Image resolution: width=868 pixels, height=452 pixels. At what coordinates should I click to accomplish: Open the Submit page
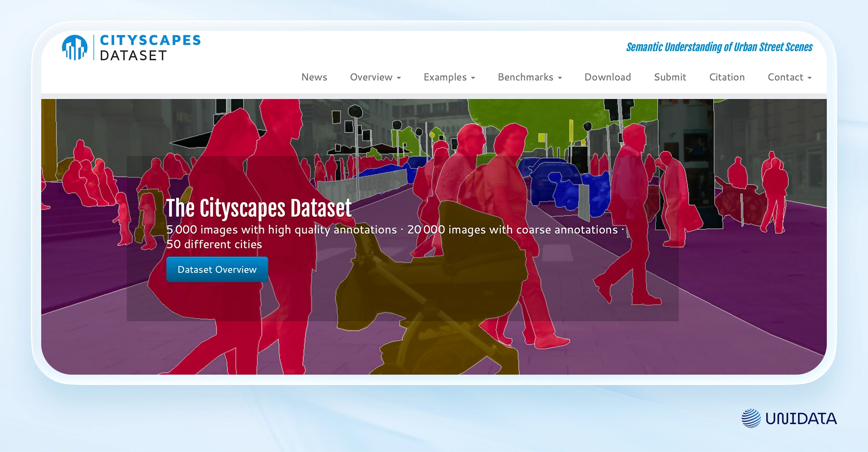[x=670, y=77]
